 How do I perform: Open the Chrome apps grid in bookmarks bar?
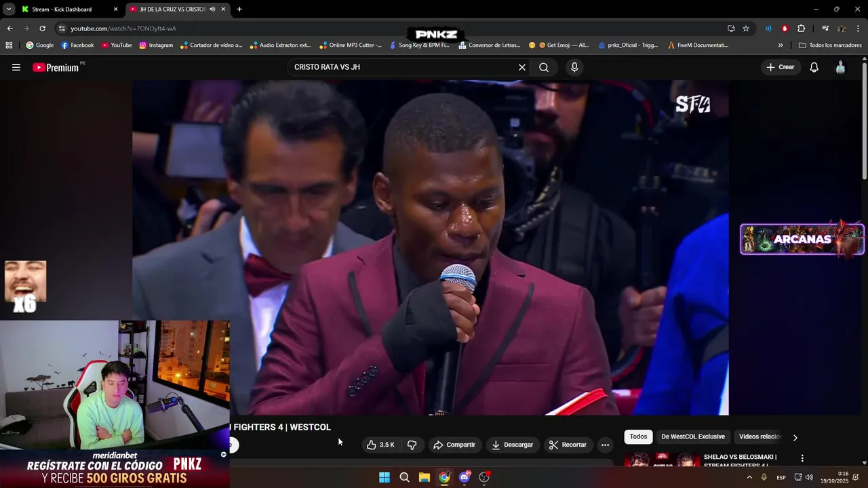[9, 45]
